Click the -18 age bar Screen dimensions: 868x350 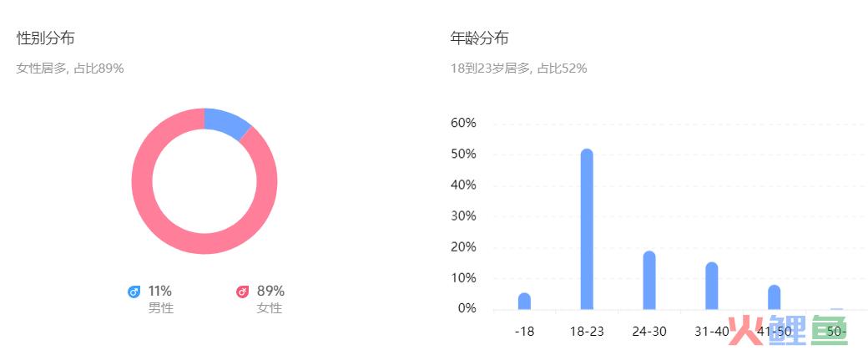click(x=524, y=302)
